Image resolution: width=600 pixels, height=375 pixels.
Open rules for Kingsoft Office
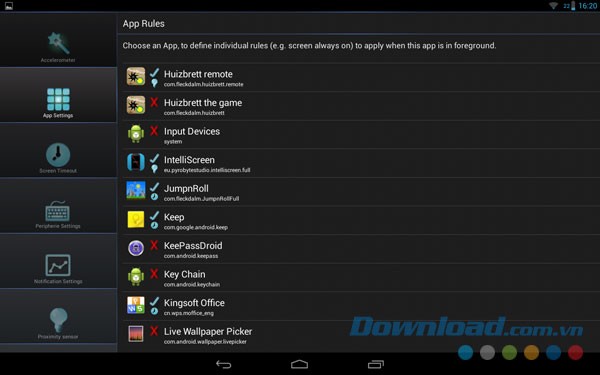pos(361,306)
